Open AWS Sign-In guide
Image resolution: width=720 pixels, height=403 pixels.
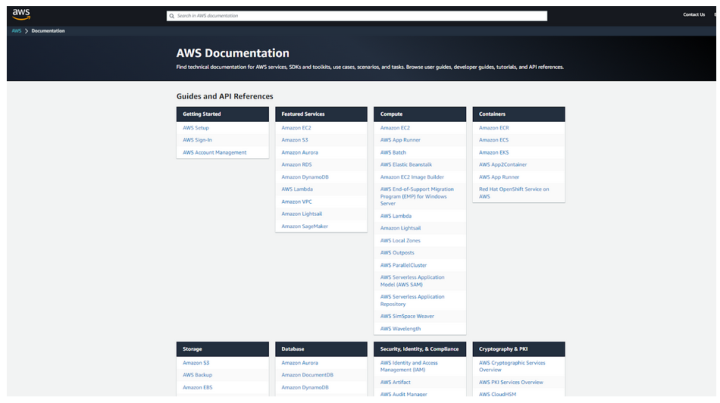(197, 140)
